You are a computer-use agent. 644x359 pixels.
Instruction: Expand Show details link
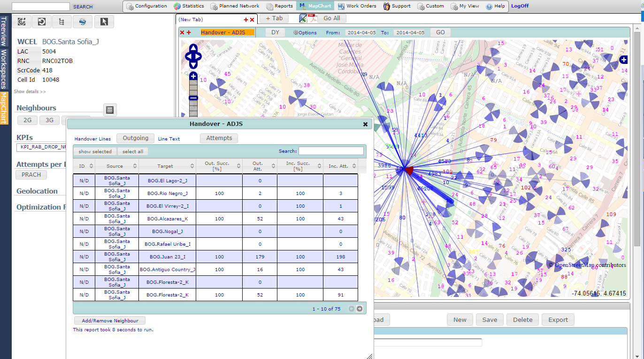tap(30, 92)
